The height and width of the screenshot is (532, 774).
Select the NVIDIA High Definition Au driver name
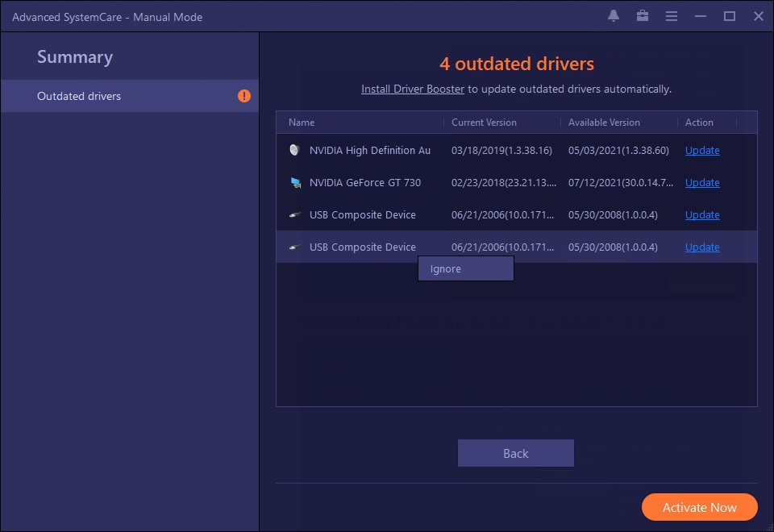coord(370,150)
